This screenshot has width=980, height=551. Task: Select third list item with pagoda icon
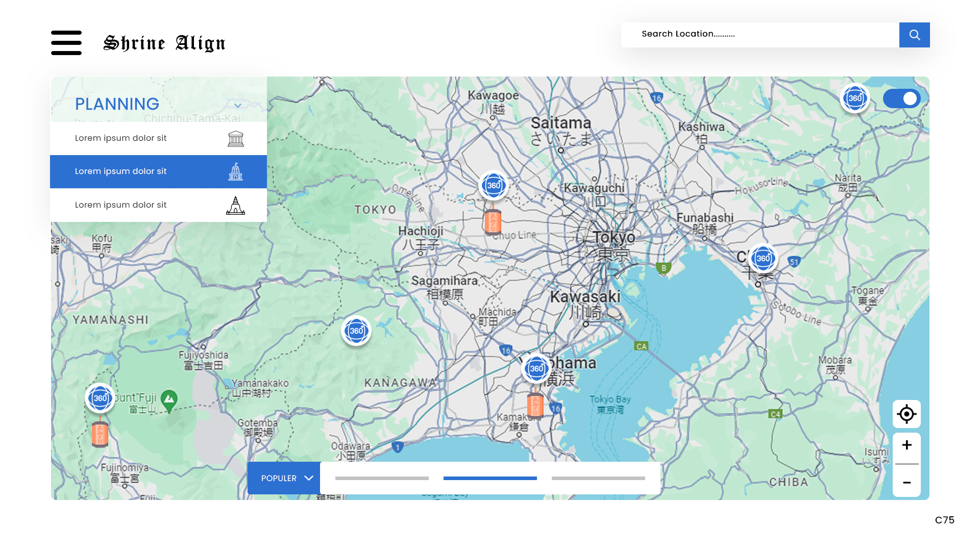[158, 205]
